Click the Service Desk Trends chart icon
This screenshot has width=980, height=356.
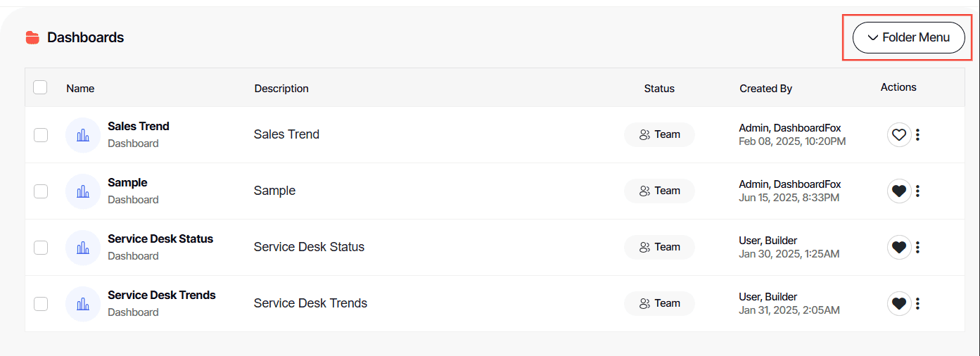83,303
